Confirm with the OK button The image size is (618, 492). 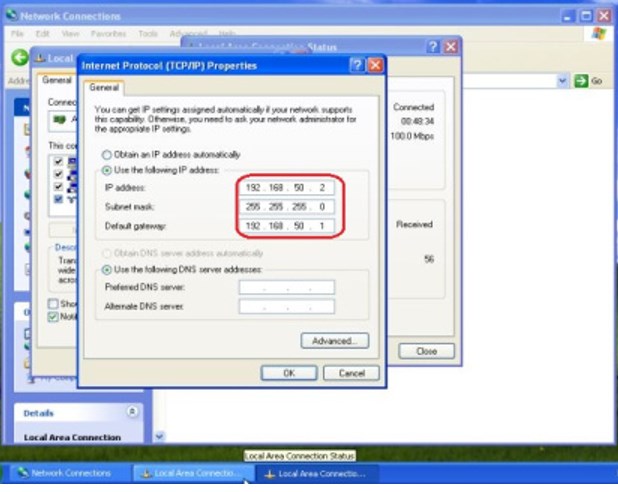tap(289, 373)
